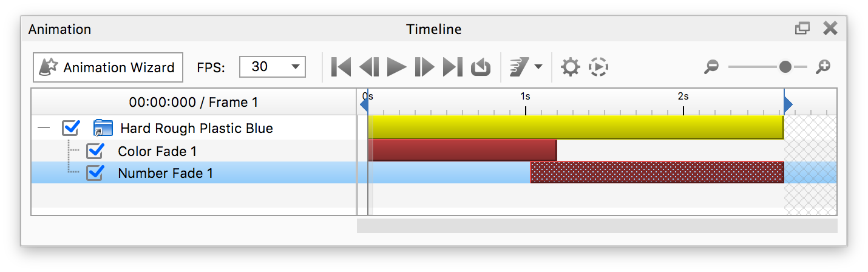Jump to the first frame of animation

[341, 67]
